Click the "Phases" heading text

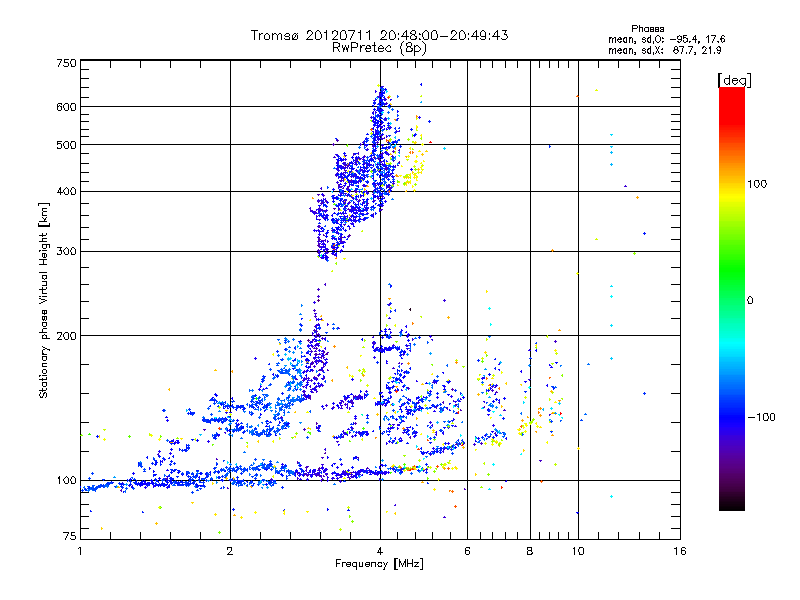pyautogui.click(x=647, y=29)
